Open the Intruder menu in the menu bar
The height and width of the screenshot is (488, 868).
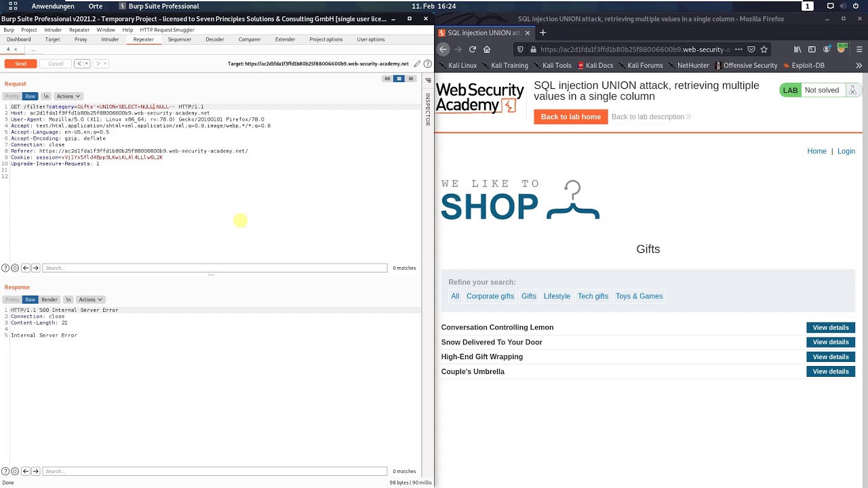[53, 30]
